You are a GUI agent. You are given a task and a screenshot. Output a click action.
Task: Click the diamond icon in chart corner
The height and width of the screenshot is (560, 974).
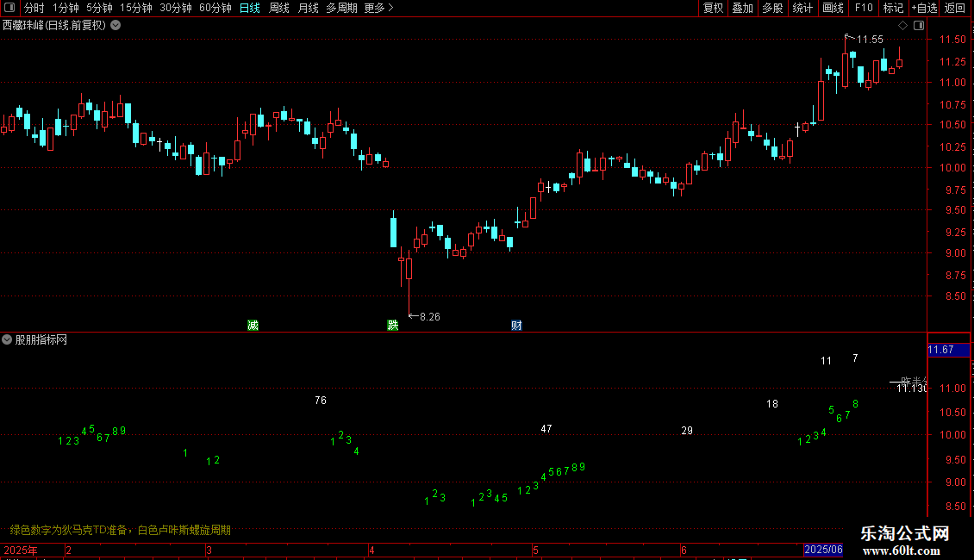point(902,26)
